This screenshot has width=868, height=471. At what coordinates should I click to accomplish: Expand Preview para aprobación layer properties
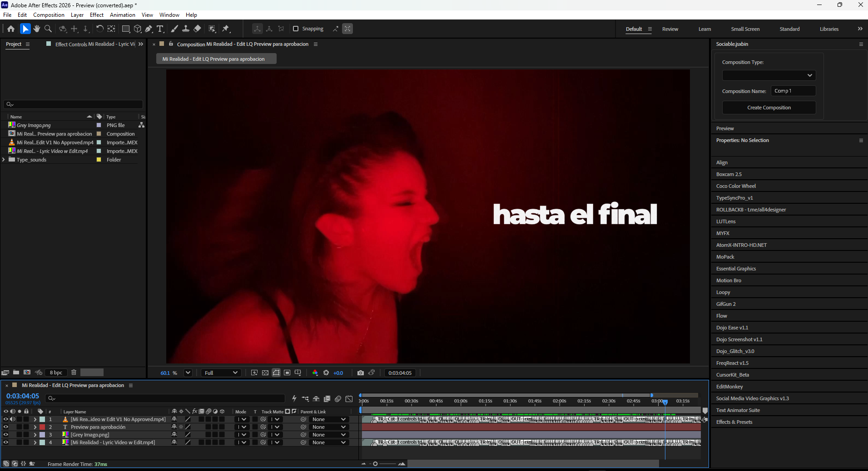click(35, 427)
